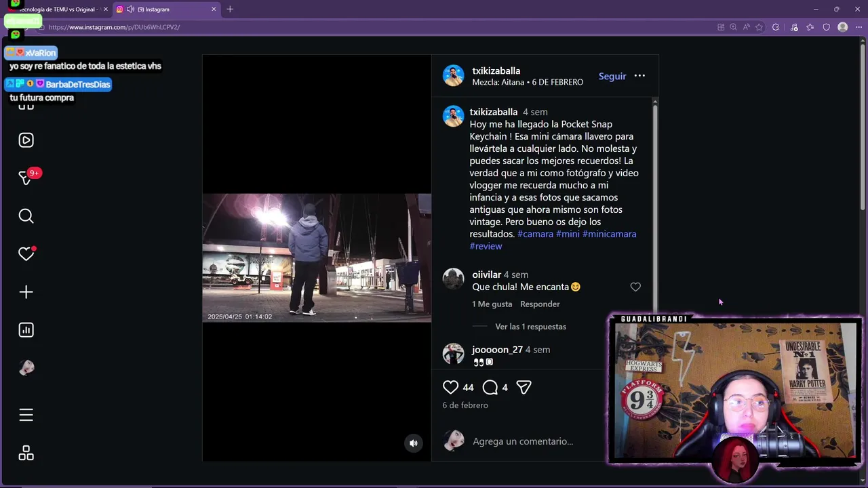Image resolution: width=868 pixels, height=488 pixels.
Task: Open the Mezcla: Aitana audio link
Action: pos(498,83)
